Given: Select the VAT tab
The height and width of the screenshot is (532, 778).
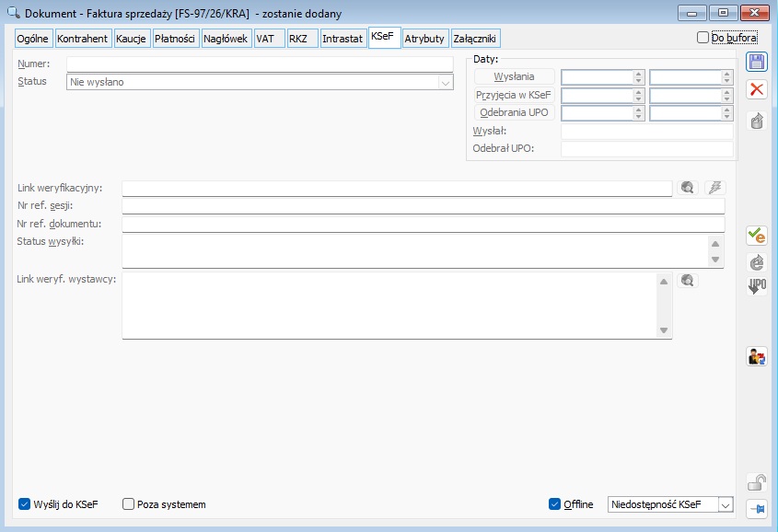Looking at the screenshot, I should point(270,39).
